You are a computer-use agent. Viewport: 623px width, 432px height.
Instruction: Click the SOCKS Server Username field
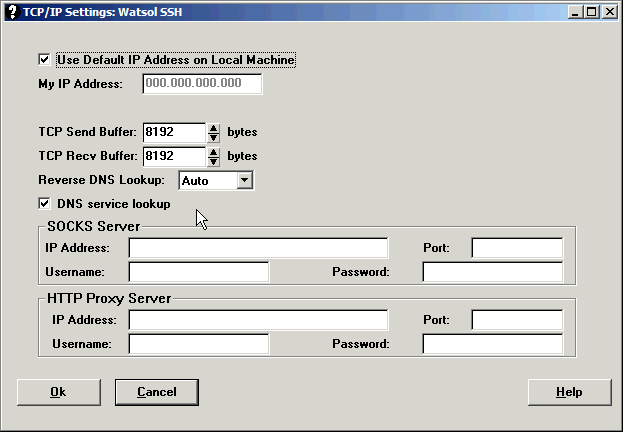coord(199,272)
